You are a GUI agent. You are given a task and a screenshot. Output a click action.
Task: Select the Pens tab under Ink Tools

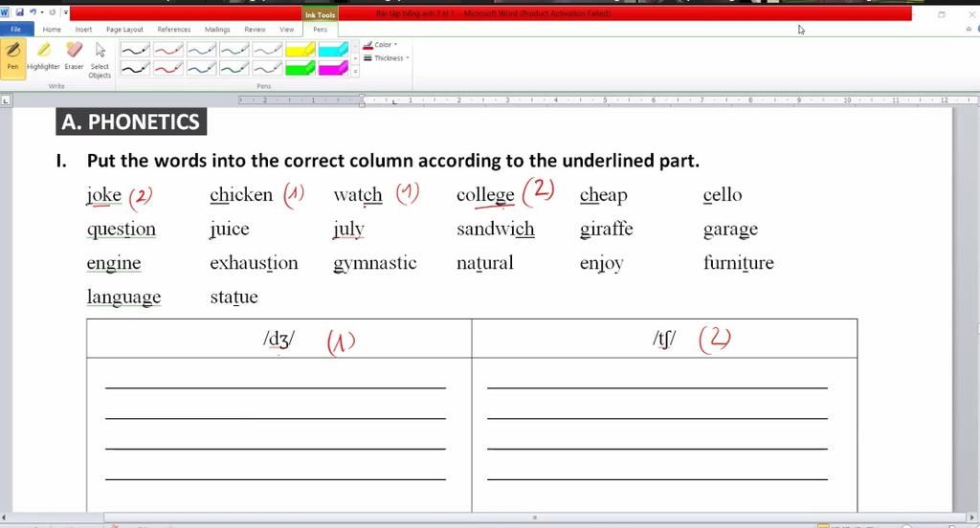tap(320, 30)
